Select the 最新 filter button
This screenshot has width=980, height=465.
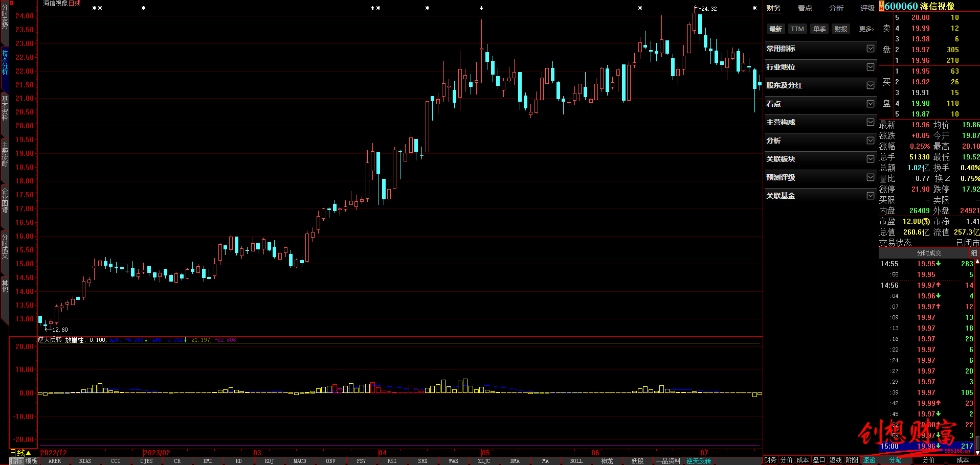[x=775, y=29]
